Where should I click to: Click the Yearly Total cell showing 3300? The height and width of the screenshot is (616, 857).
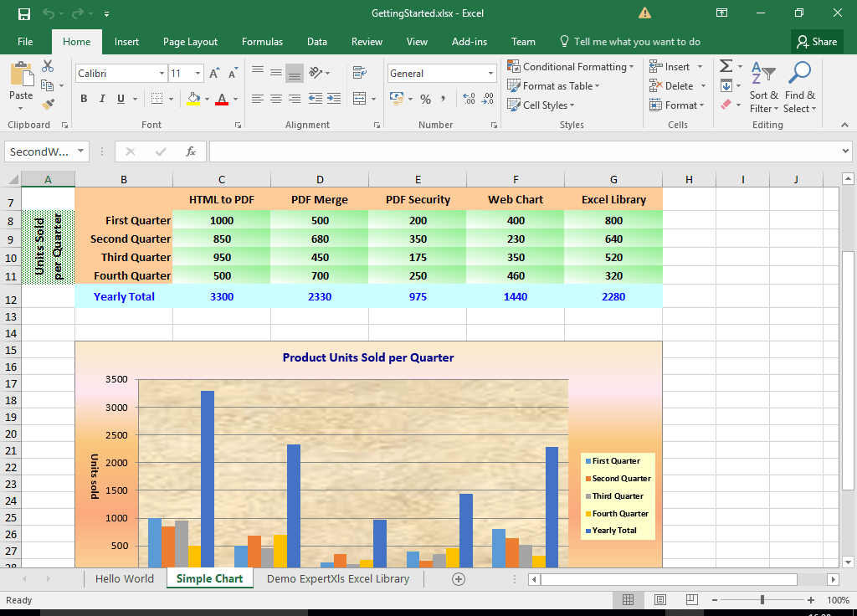point(221,295)
